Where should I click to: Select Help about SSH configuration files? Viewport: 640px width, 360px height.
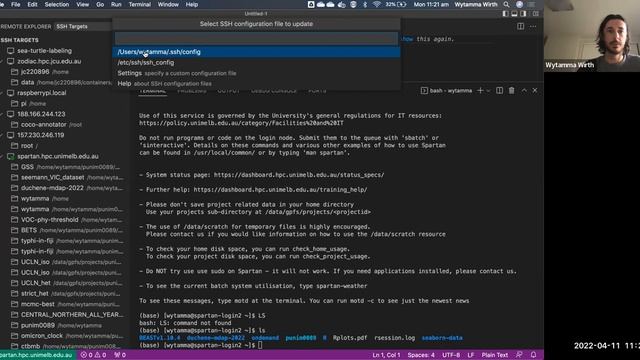point(256,84)
